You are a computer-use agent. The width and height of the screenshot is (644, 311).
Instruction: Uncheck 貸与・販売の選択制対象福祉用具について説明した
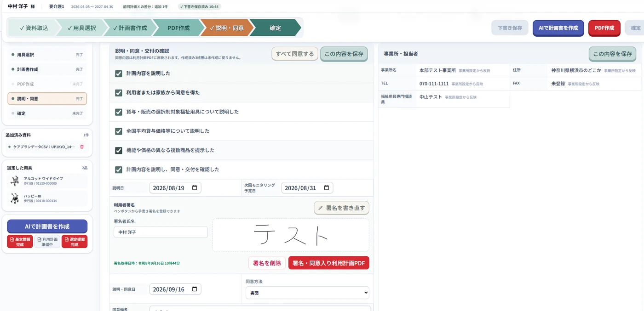[x=119, y=112]
